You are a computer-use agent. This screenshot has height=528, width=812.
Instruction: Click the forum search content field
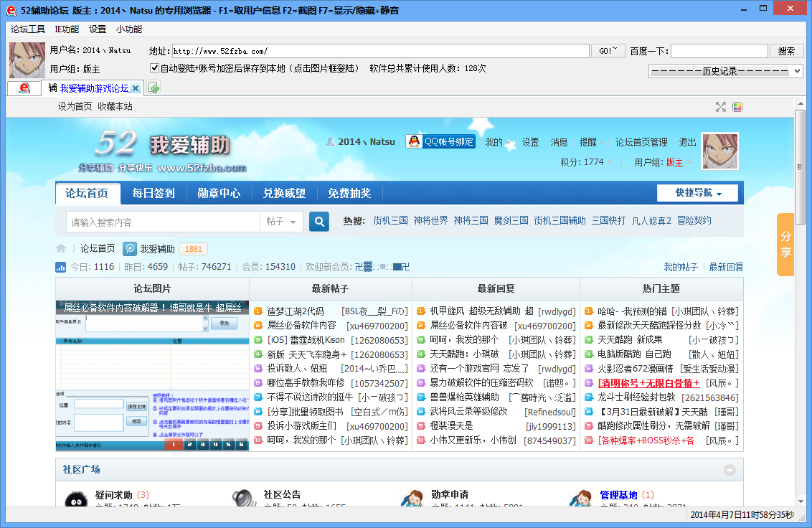coord(163,222)
